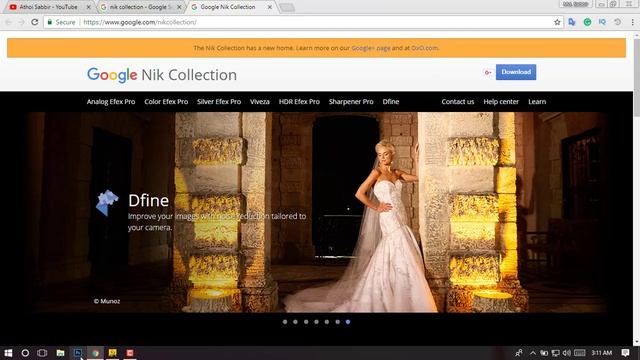Open the People icon in system tray
The image size is (640, 360).
point(519,353)
